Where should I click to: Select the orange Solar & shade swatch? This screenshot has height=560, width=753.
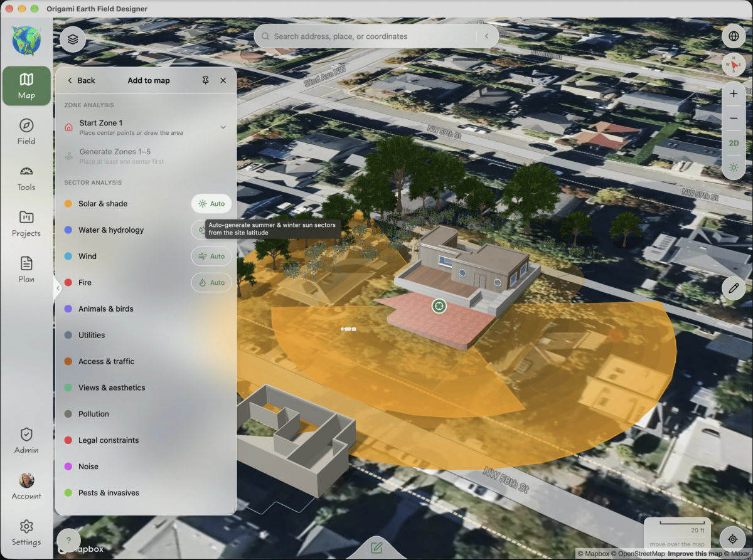(68, 204)
